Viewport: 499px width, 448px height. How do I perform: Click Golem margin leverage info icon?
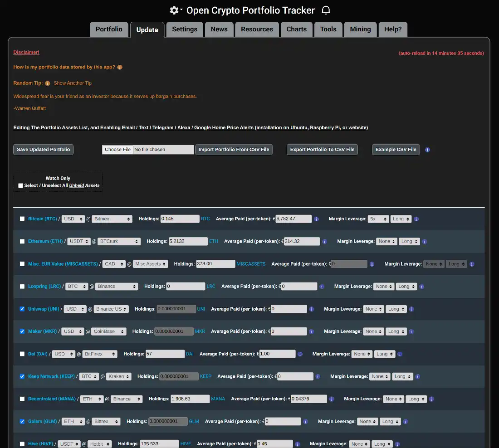coord(406,422)
